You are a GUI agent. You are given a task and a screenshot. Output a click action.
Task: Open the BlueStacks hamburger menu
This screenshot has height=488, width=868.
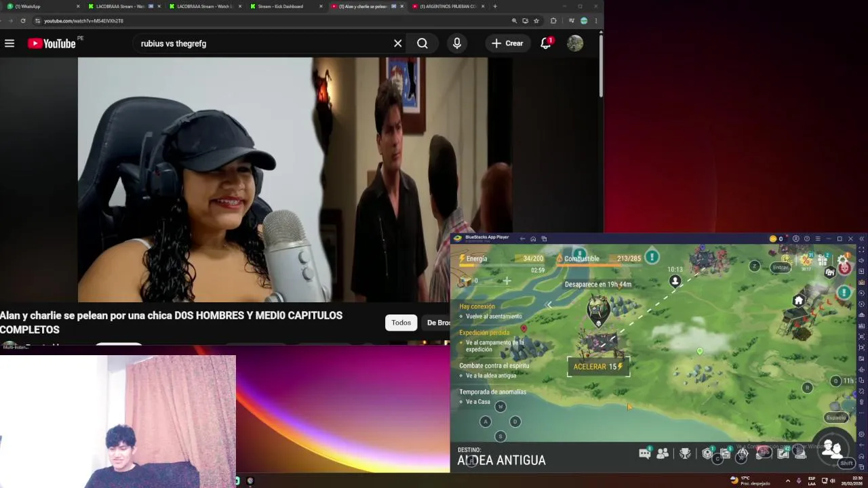[x=818, y=239]
